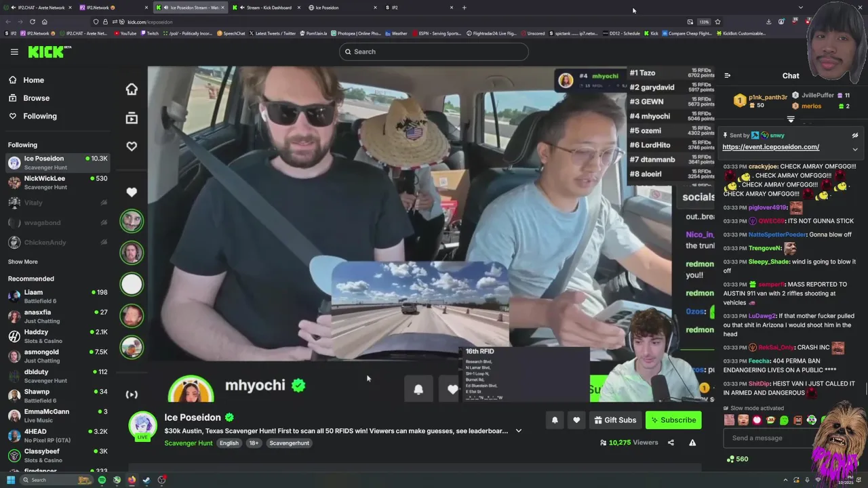Open recommended channel Shawnp
The height and width of the screenshot is (488, 868).
[58, 396]
